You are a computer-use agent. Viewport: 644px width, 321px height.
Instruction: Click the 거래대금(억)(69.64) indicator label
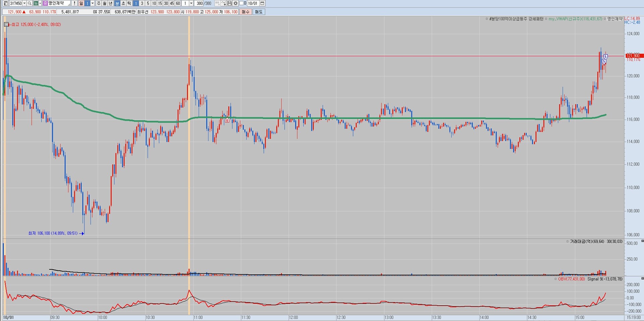pyautogui.click(x=587, y=242)
